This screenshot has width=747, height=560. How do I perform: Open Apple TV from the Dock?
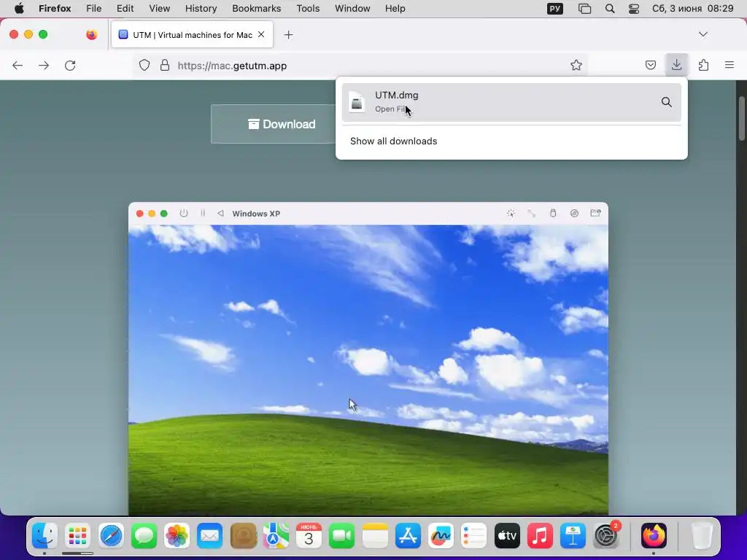(507, 537)
